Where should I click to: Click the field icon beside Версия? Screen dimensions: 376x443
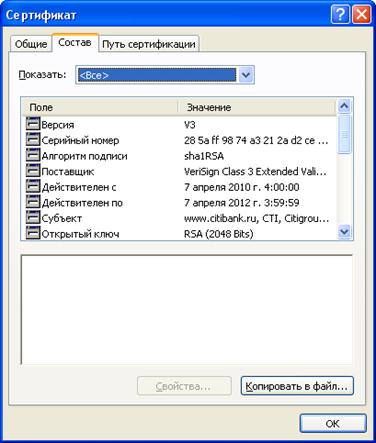pyautogui.click(x=33, y=124)
